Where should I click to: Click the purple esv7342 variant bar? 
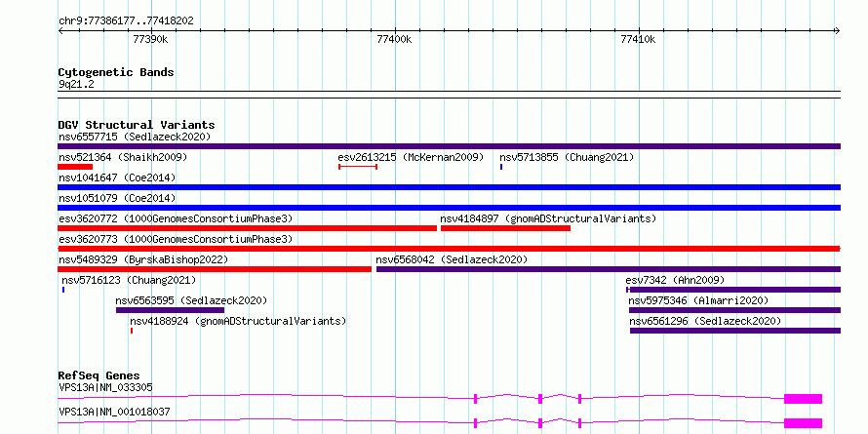(733, 290)
